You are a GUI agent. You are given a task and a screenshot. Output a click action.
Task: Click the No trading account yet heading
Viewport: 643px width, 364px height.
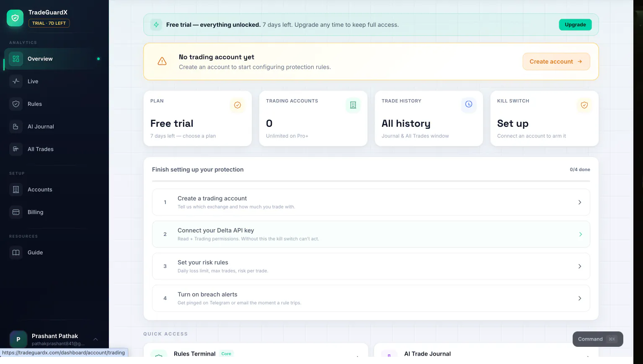click(x=217, y=57)
